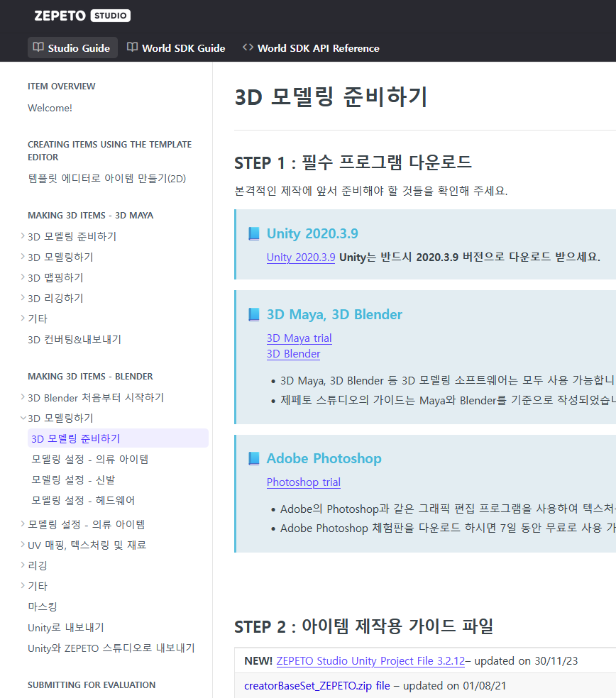616x698 pixels.
Task: Expand 3D Blender 처음부터 시작하기
Action: [23, 397]
